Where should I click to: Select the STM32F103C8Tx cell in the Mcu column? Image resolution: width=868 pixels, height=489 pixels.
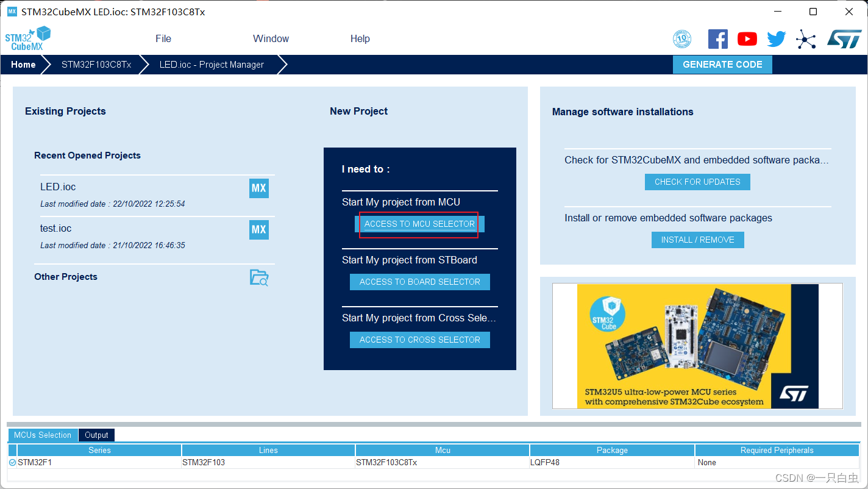[x=443, y=462]
